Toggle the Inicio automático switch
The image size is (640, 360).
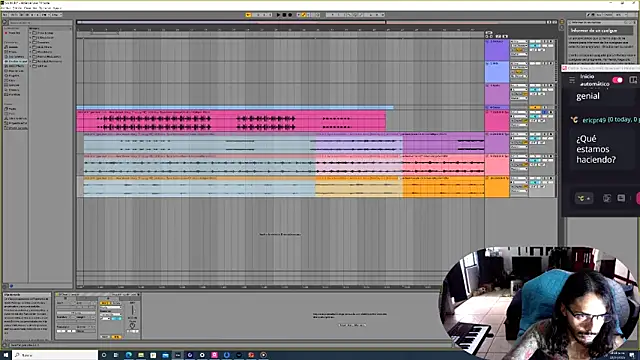[617, 80]
